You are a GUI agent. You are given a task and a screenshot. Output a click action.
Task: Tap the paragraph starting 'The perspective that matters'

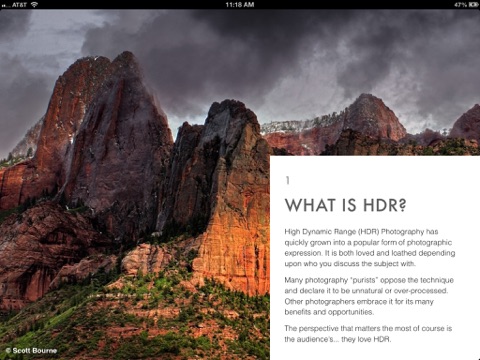[368, 334]
